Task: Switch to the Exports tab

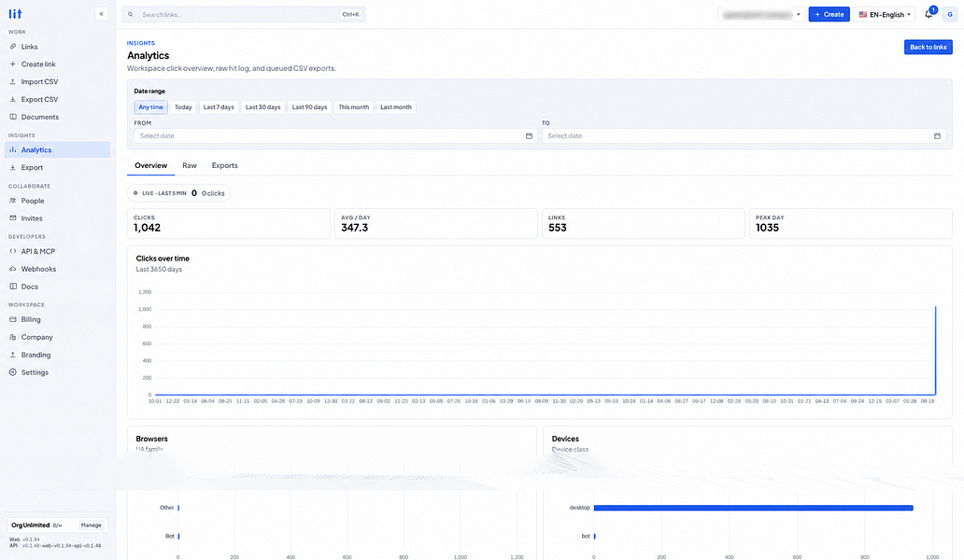Action: (224, 165)
